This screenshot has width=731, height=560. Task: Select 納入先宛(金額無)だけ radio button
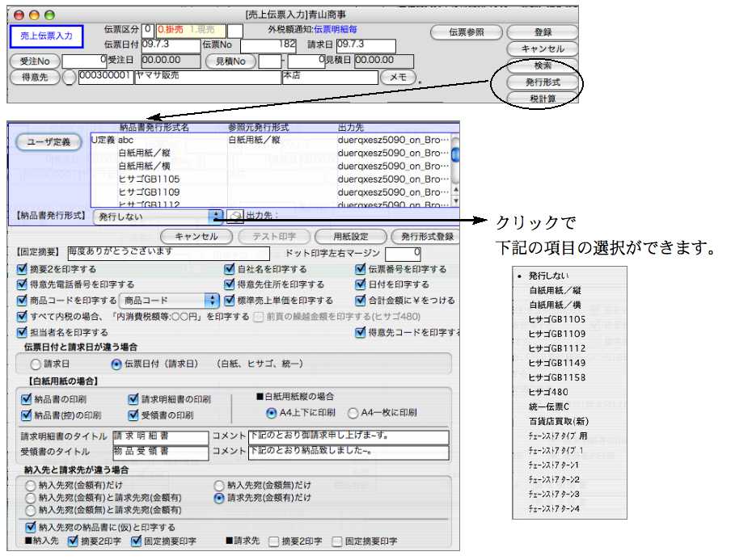tap(218, 486)
